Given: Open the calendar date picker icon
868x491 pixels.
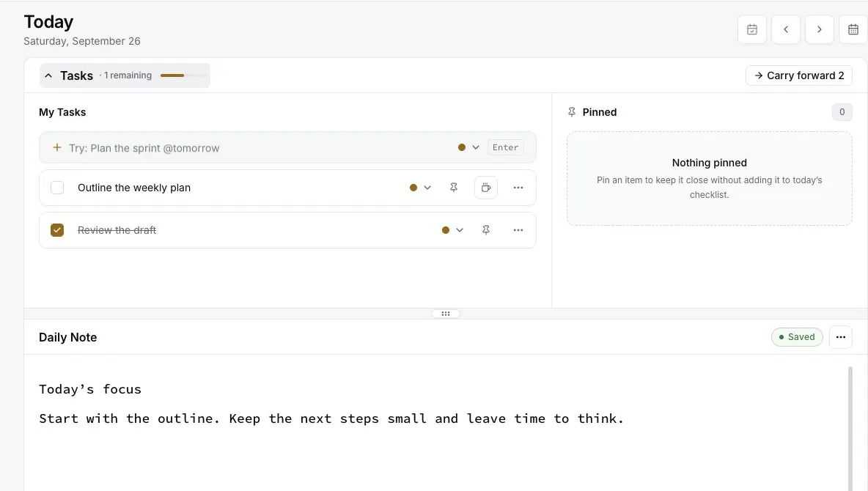Looking at the screenshot, I should point(853,29).
